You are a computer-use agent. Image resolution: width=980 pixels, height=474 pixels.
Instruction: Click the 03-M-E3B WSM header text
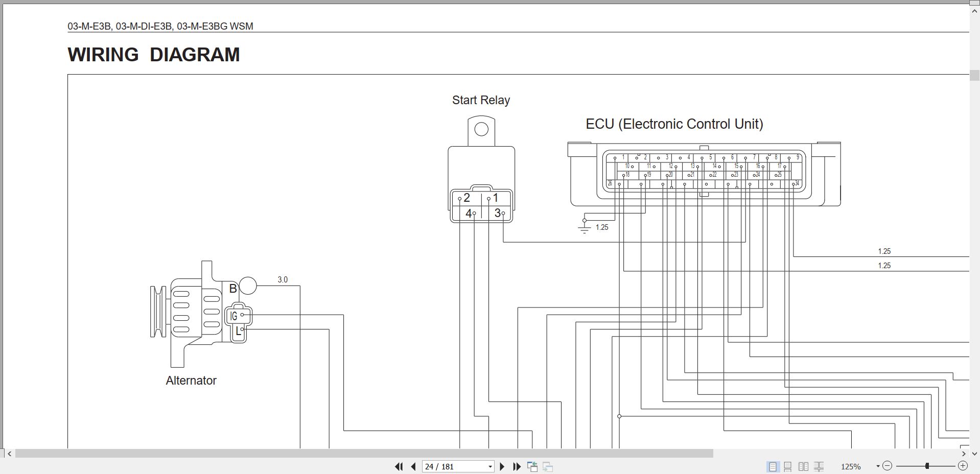(160, 26)
